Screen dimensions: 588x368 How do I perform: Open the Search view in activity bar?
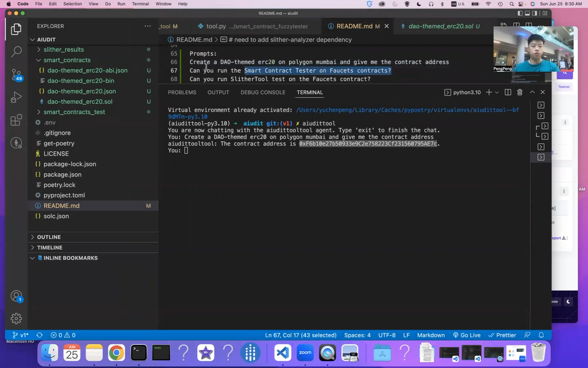pos(16,52)
